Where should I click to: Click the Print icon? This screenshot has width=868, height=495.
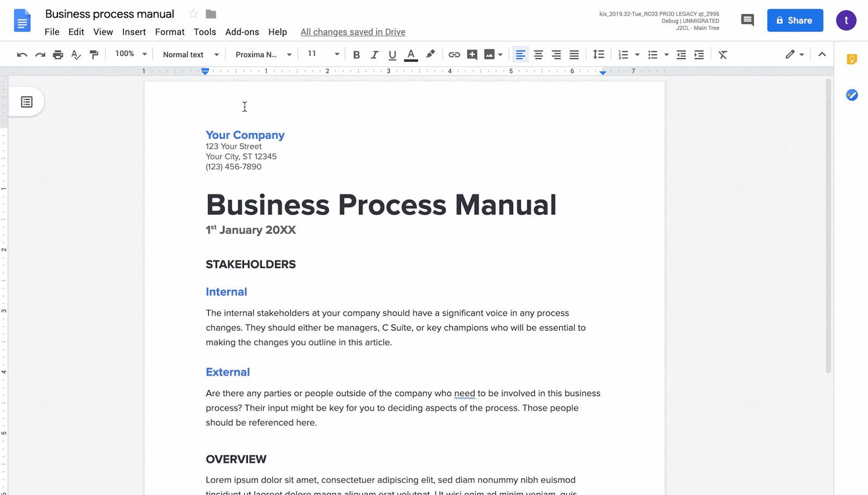pyautogui.click(x=58, y=54)
